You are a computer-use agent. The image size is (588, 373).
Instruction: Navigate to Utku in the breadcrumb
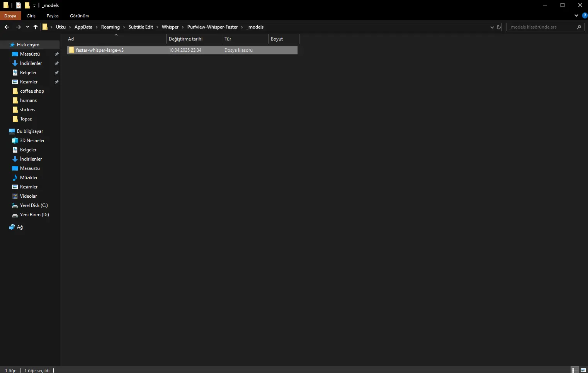click(61, 27)
